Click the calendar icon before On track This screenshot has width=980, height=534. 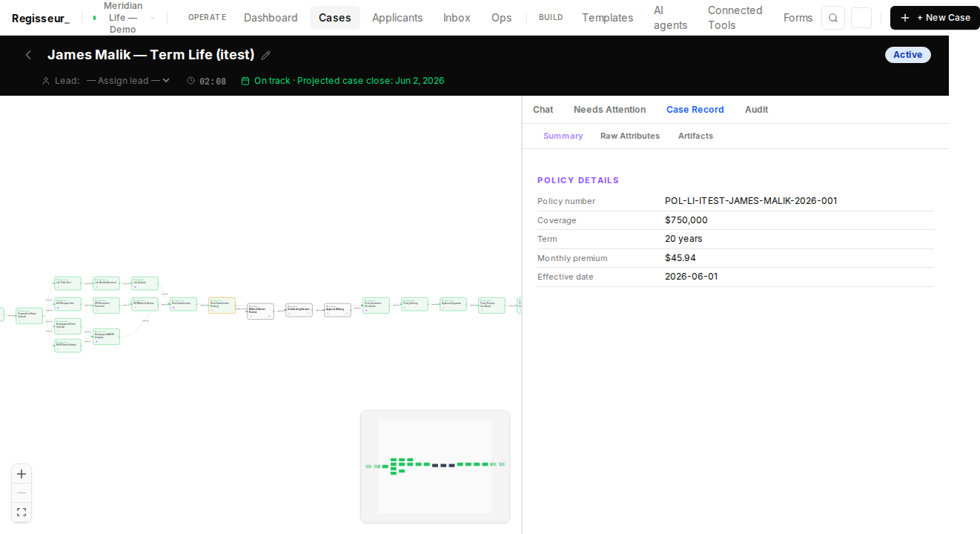[245, 81]
